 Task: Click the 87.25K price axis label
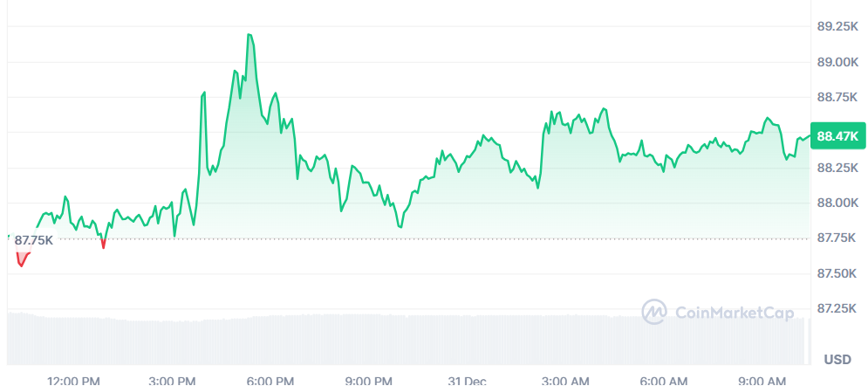(837, 308)
